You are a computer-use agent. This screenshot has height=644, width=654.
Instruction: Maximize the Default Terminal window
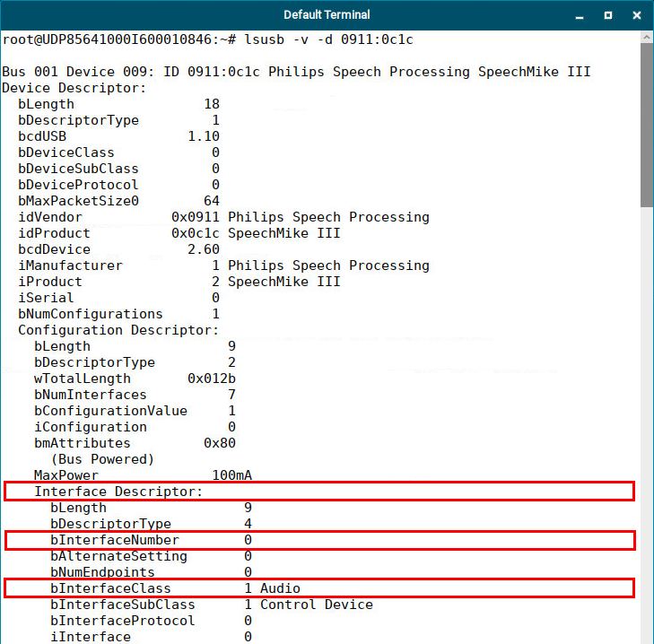[x=608, y=15]
